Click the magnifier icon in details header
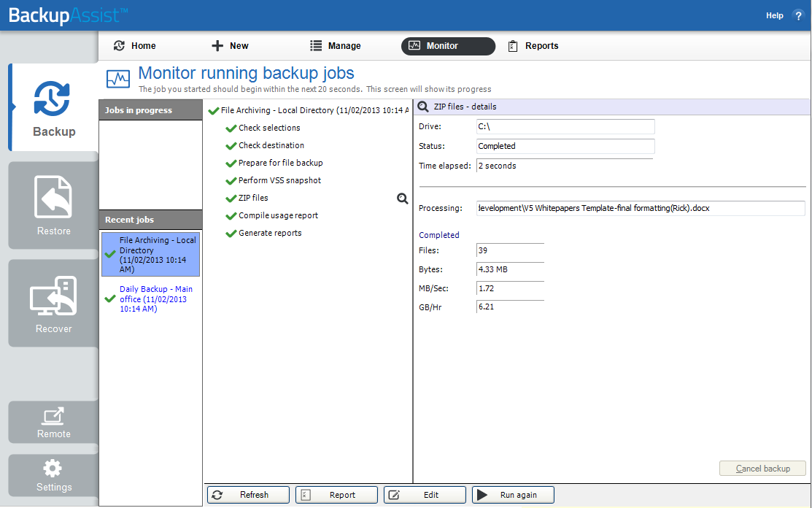The image size is (812, 508). pyautogui.click(x=423, y=107)
